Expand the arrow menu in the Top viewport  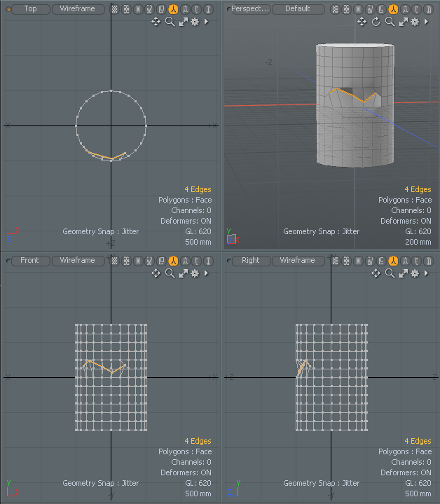(x=206, y=22)
